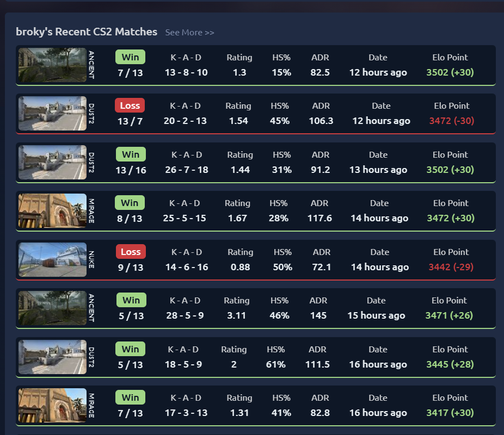Click the K-A-D value 18 - 5 - 9
The height and width of the screenshot is (435, 504).
(x=183, y=364)
